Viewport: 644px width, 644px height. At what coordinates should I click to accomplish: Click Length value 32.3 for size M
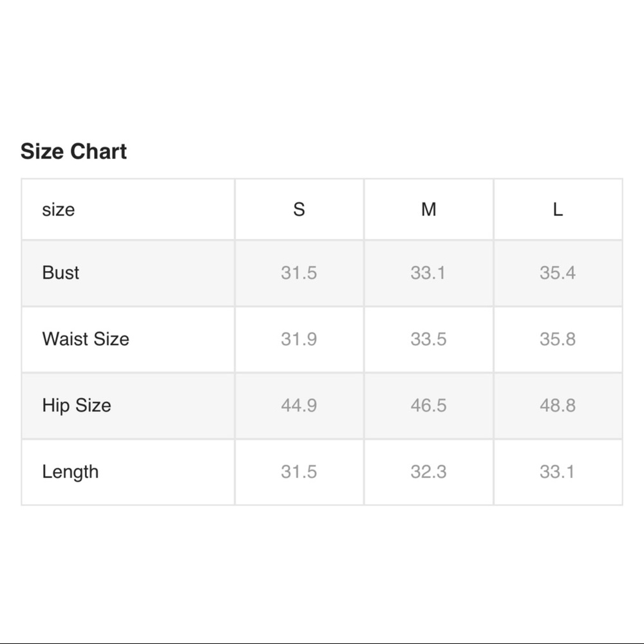tap(428, 471)
